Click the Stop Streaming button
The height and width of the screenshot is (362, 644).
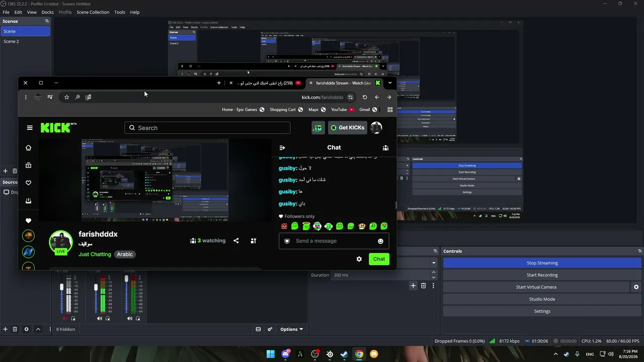click(542, 263)
